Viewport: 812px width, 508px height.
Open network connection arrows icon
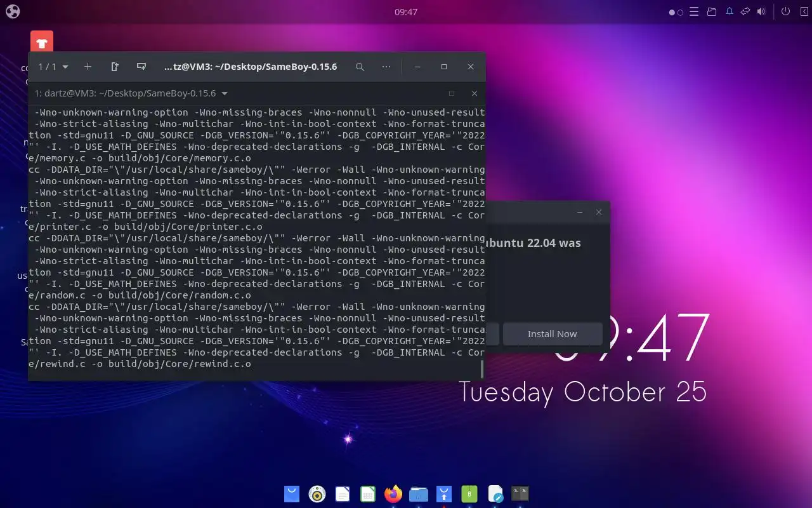coord(745,11)
